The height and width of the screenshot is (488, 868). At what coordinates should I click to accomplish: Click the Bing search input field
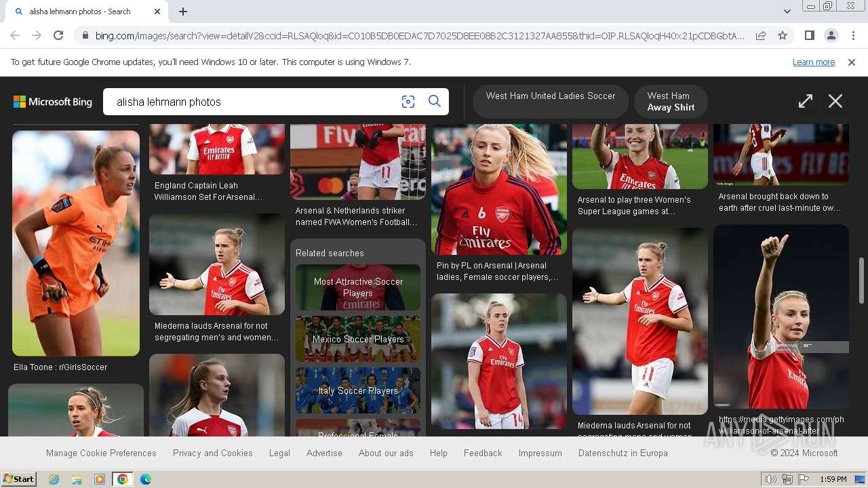tap(254, 102)
